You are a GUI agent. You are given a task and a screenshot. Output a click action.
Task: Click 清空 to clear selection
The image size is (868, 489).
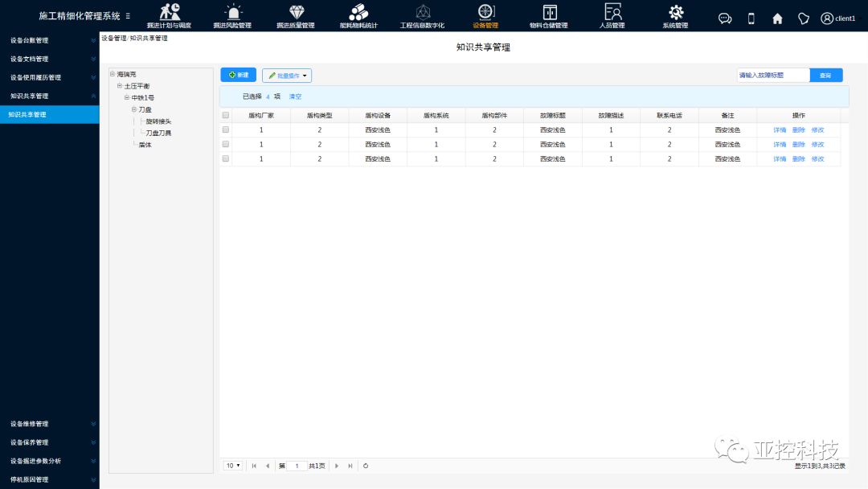tap(295, 97)
